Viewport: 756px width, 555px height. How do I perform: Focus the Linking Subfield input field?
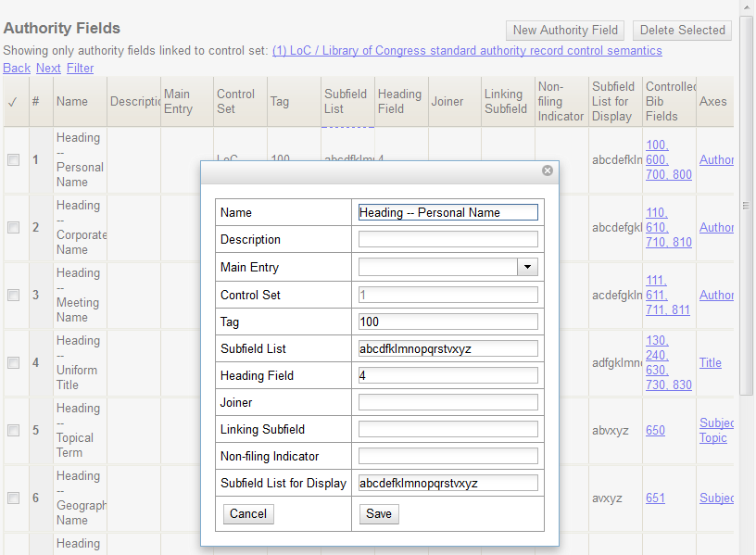coord(448,429)
